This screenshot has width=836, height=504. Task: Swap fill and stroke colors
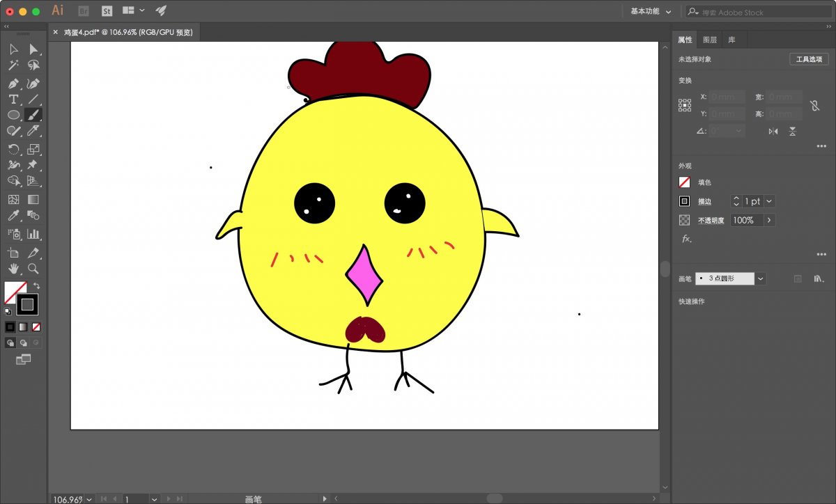coord(37,285)
